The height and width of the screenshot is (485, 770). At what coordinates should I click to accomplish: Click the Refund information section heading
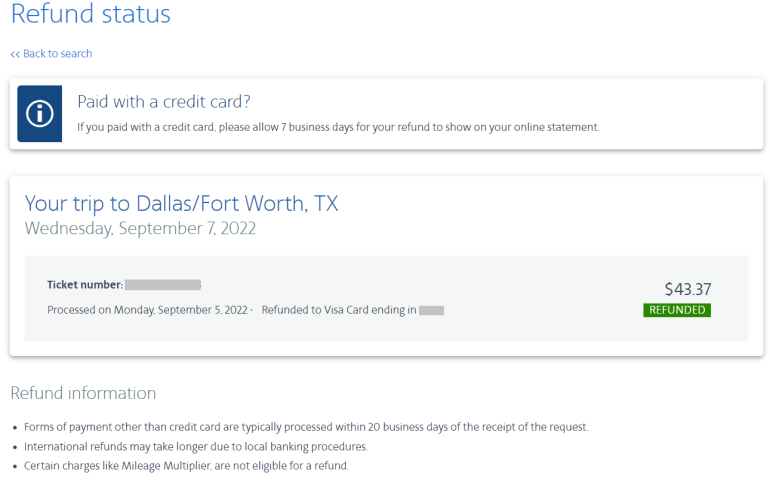[83, 393]
